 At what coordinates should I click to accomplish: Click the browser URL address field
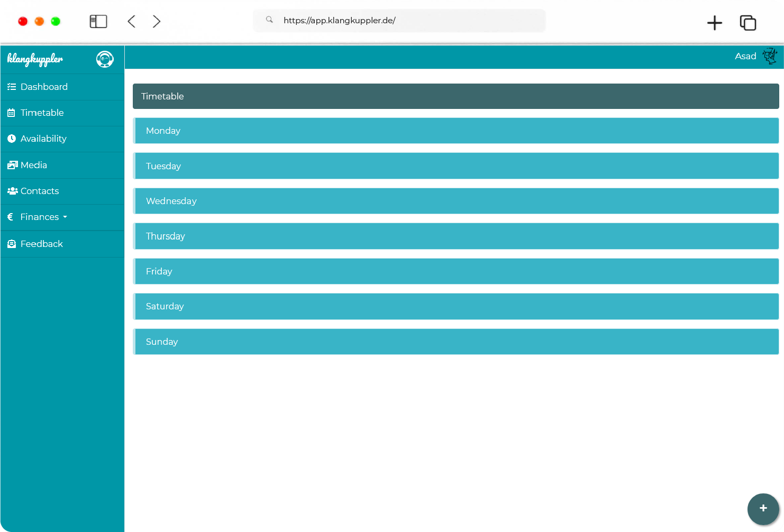(399, 21)
